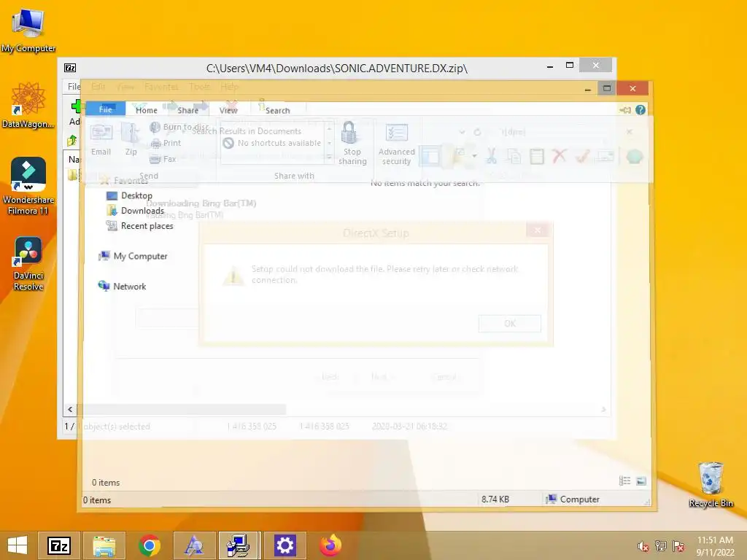Open the Action Center flag tray icon
The width and height of the screenshot is (747, 560).
tap(678, 546)
